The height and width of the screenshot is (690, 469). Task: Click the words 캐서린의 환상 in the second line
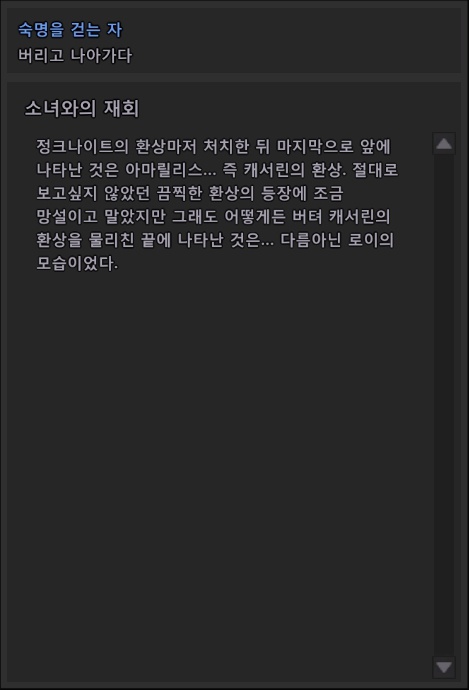(x=292, y=170)
